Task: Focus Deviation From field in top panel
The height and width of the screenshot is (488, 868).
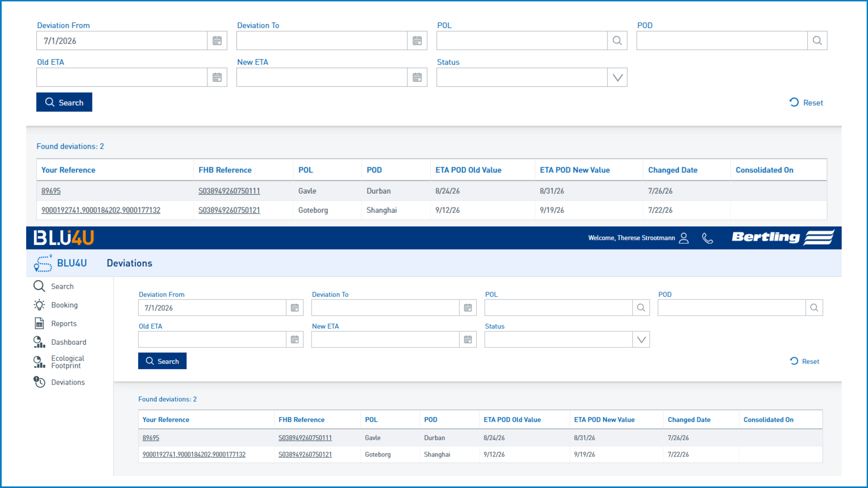Action: click(122, 41)
